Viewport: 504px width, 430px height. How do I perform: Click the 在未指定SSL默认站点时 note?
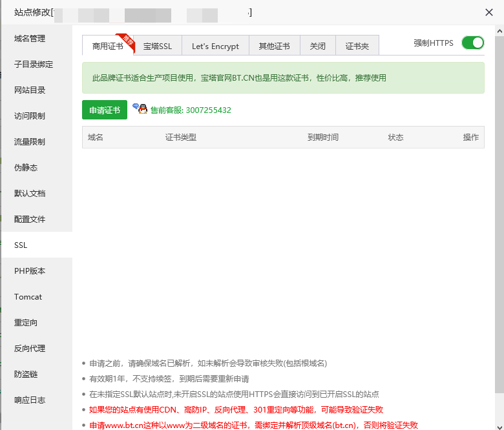(234, 394)
